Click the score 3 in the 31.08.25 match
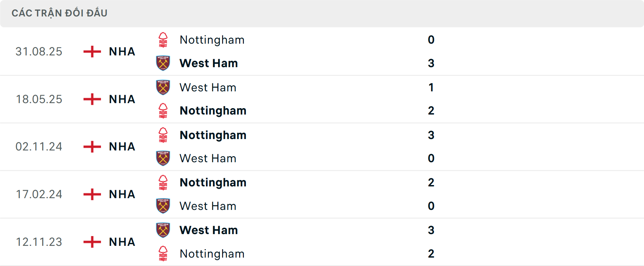644x266 pixels. tap(432, 63)
